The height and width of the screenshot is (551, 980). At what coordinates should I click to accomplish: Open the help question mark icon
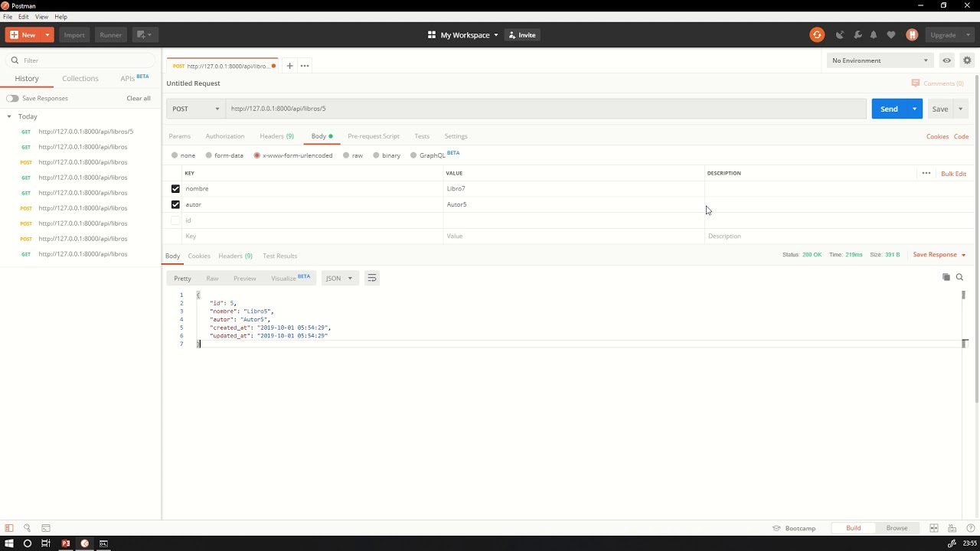[x=971, y=528]
